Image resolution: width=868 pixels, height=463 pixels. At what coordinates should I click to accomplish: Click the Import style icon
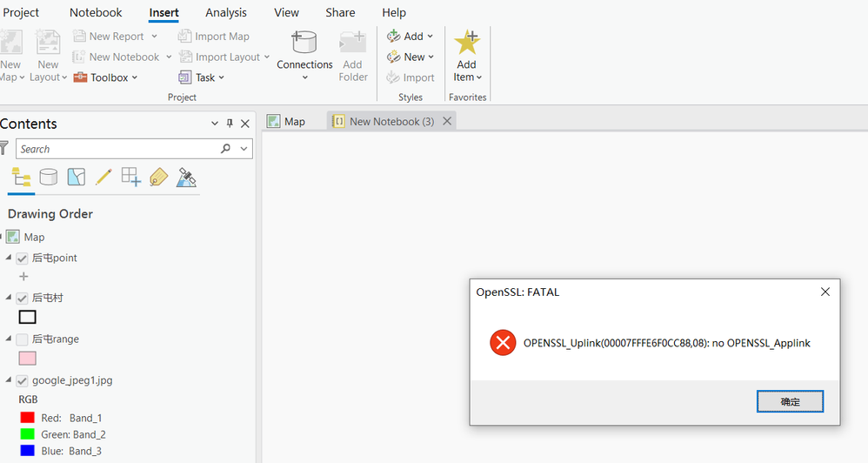coord(394,77)
